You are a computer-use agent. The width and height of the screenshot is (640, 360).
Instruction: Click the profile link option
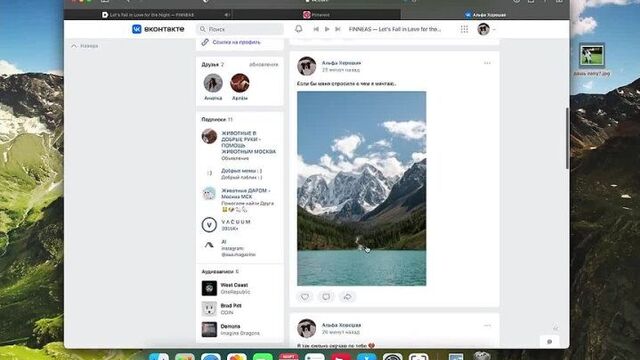click(x=231, y=42)
